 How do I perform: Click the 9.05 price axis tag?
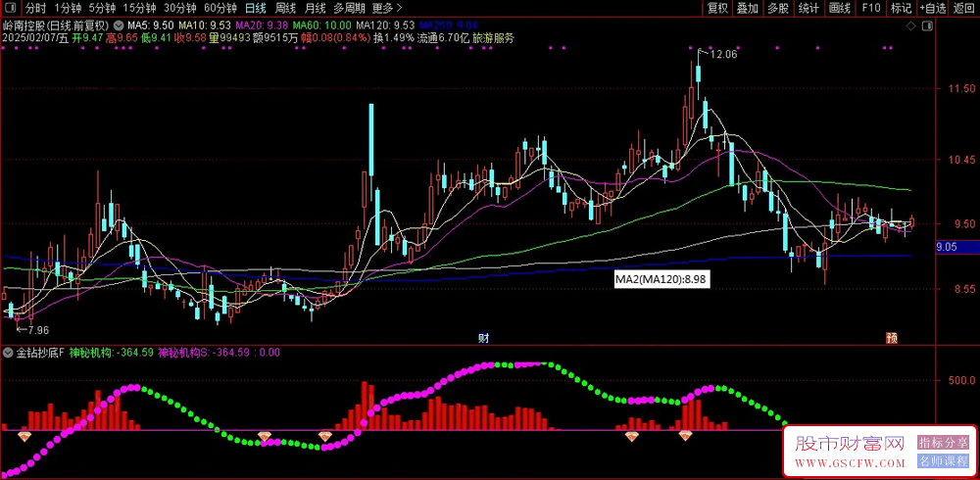coord(947,248)
